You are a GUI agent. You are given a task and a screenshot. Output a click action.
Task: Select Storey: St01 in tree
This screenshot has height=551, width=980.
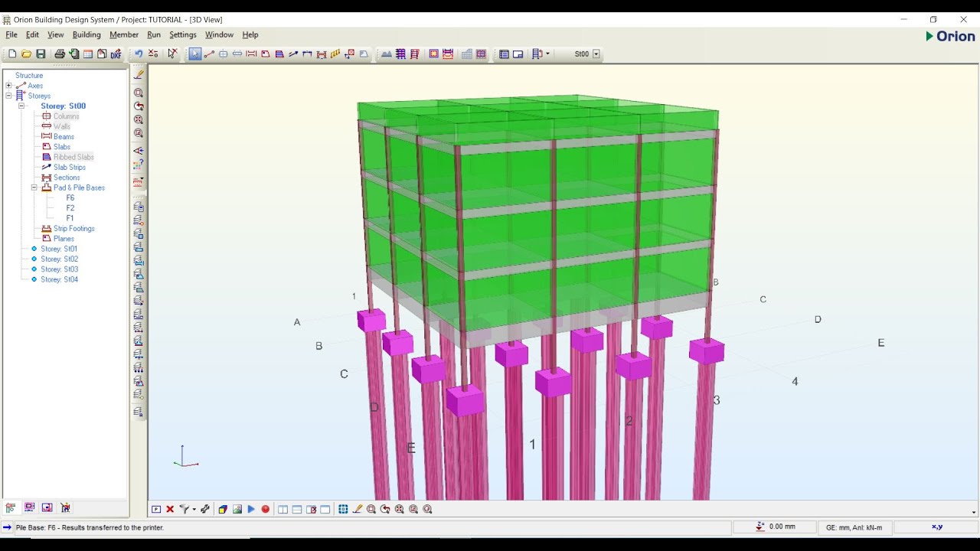coord(59,249)
